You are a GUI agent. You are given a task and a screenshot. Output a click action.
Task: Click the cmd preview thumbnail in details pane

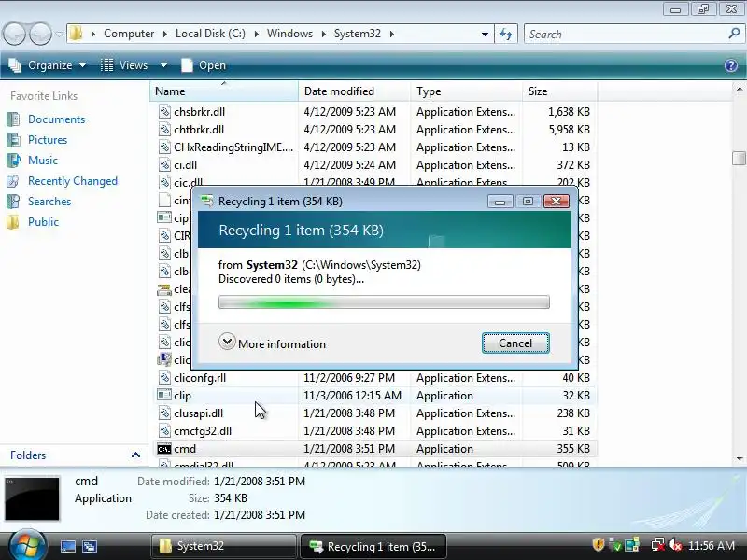pos(33,498)
